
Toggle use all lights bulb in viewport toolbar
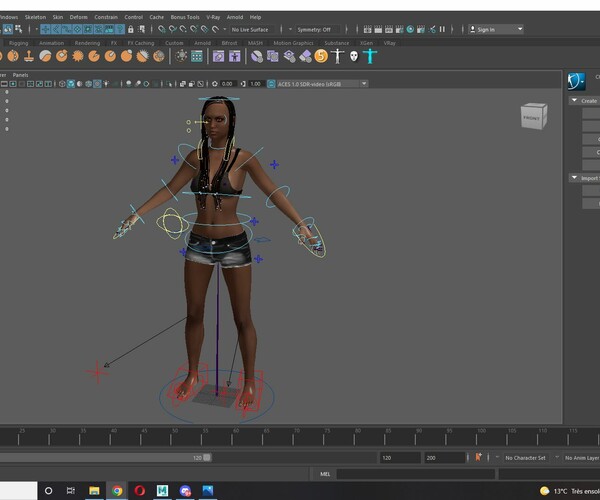[x=106, y=84]
